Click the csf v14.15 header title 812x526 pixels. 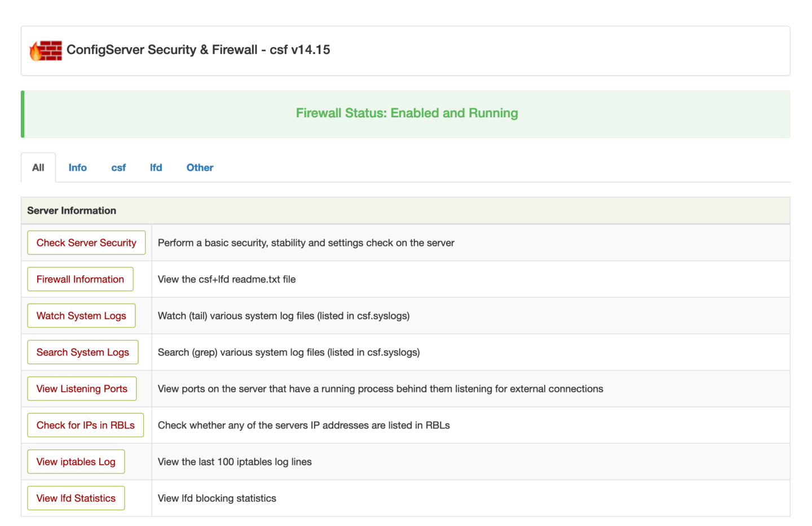tap(197, 50)
